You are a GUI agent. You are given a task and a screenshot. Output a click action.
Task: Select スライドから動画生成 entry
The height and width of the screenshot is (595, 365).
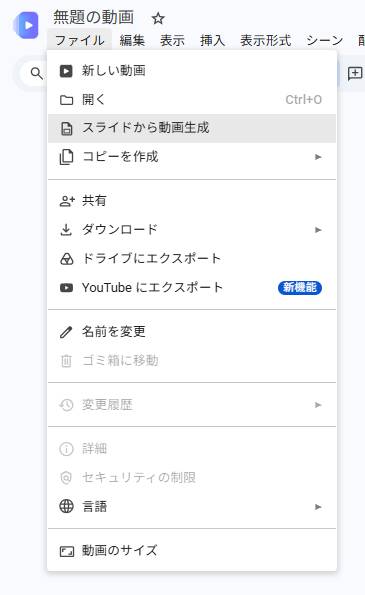(x=192, y=129)
